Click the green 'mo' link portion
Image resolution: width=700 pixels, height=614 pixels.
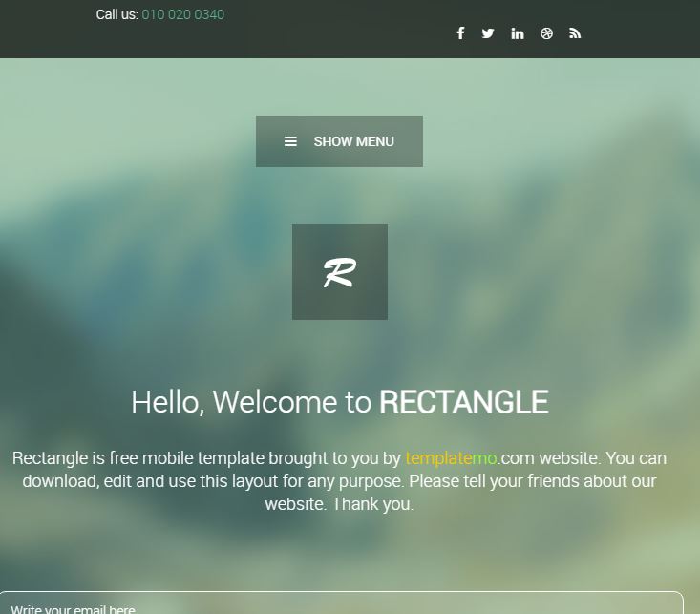[x=485, y=458]
